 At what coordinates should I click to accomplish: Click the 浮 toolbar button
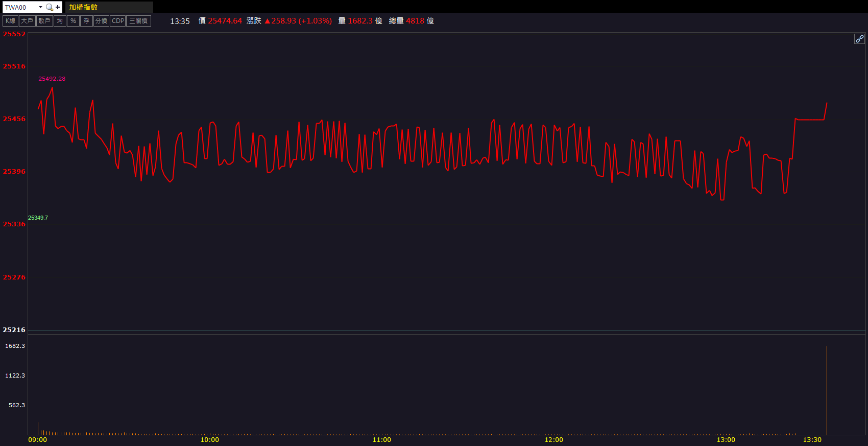click(x=86, y=21)
